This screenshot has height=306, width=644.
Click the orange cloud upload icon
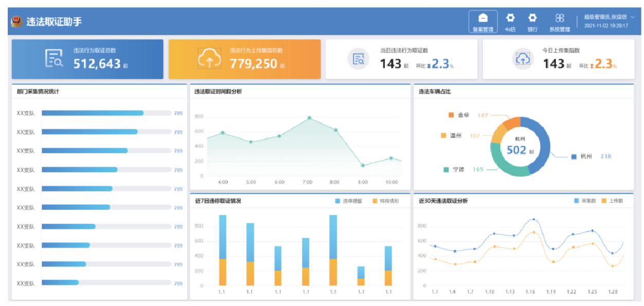210,59
